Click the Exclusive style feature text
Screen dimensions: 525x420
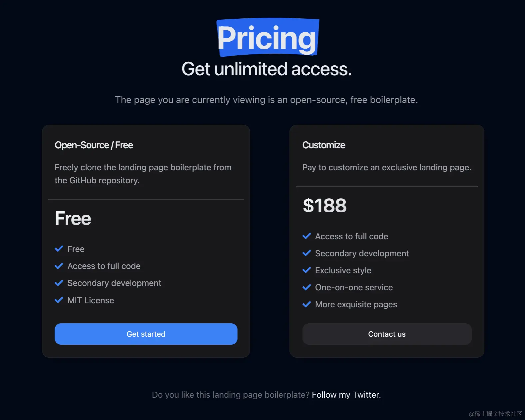coord(343,270)
